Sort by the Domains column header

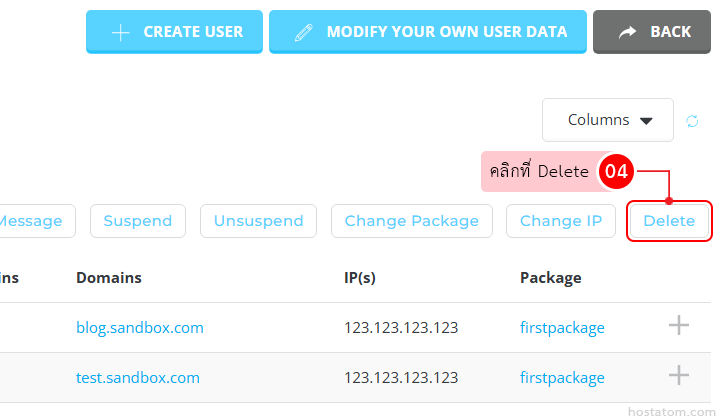pyautogui.click(x=109, y=277)
